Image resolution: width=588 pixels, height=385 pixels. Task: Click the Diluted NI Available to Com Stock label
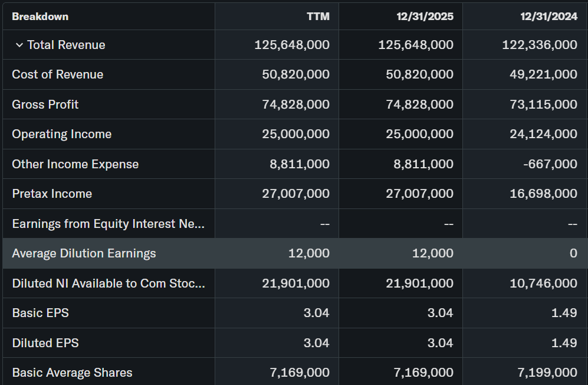[109, 283]
